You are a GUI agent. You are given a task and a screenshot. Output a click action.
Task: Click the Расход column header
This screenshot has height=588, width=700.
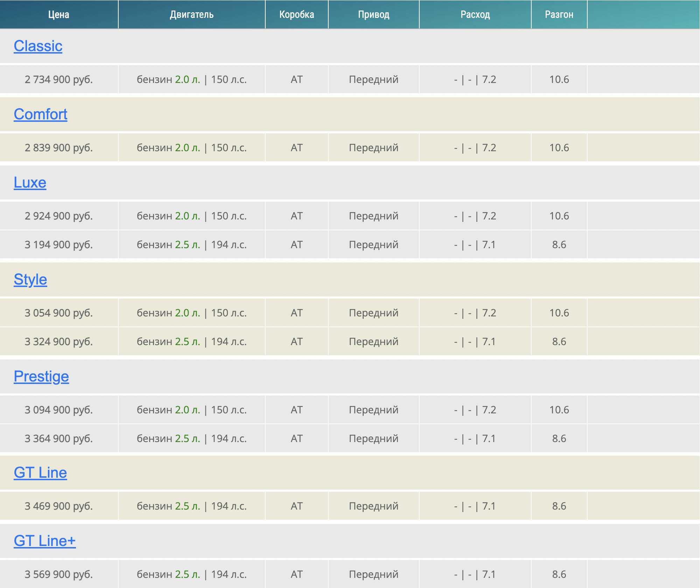pos(475,15)
